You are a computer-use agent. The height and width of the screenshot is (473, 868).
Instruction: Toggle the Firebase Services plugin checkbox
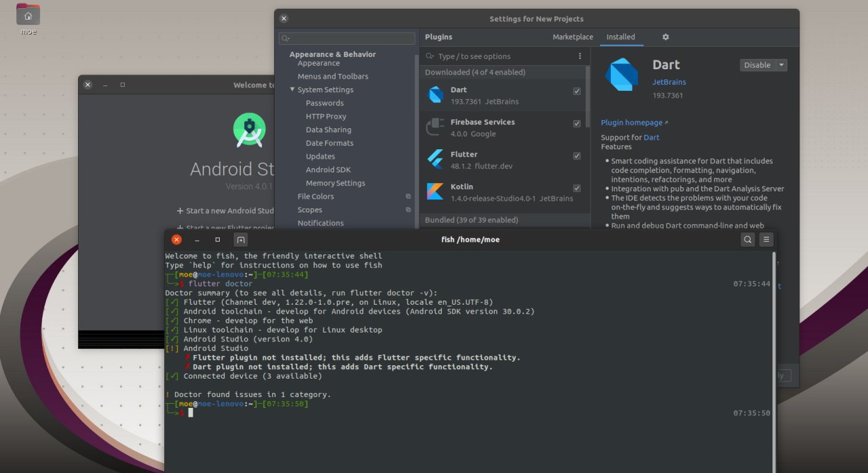576,124
